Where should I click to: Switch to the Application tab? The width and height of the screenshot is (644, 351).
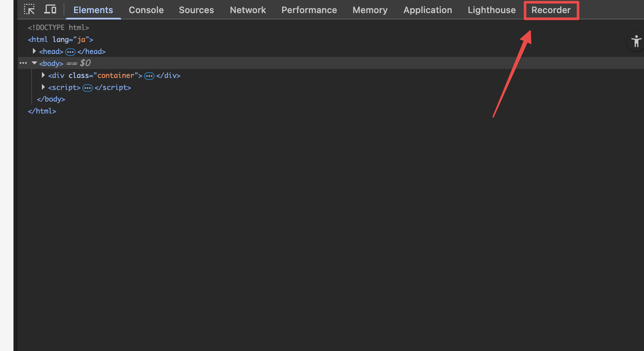[428, 10]
